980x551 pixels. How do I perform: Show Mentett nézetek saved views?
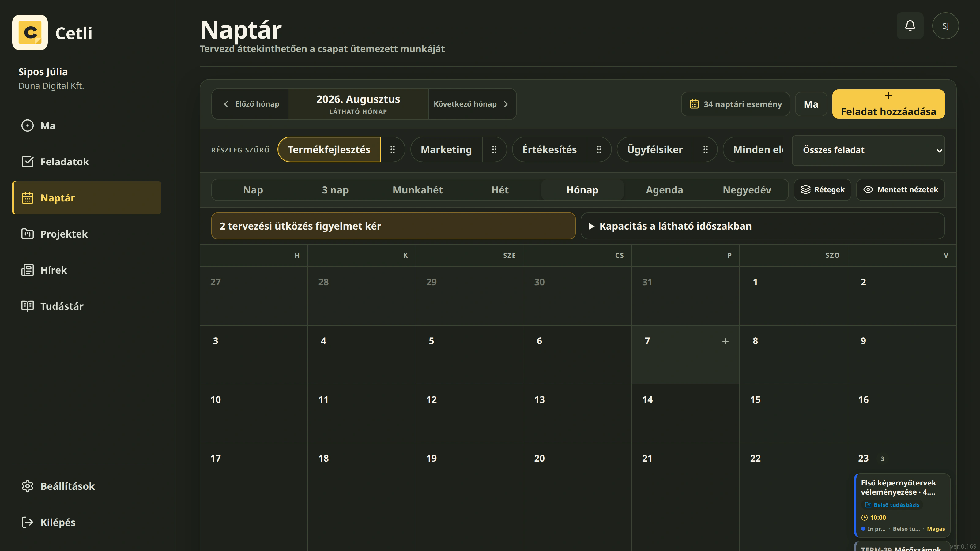900,190
